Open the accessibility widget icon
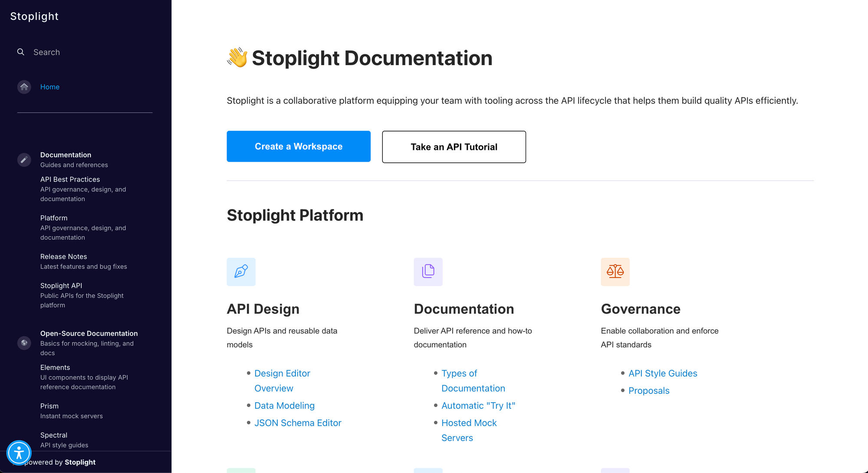 point(19,453)
